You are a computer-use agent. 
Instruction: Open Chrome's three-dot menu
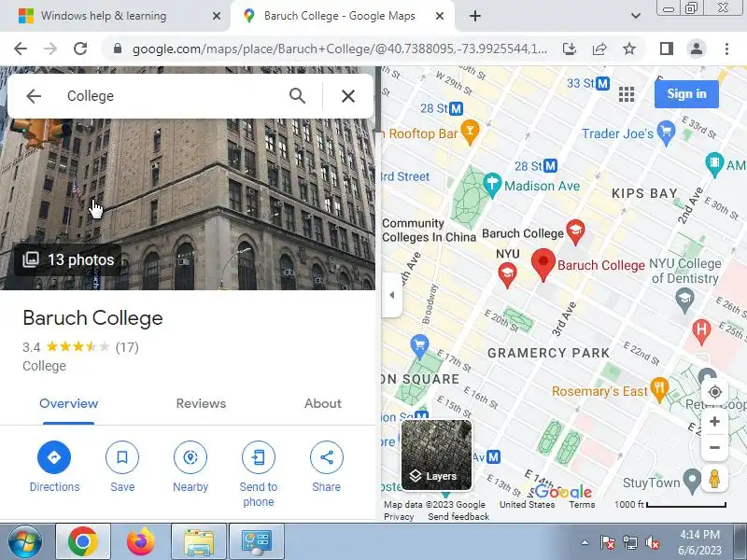[726, 49]
